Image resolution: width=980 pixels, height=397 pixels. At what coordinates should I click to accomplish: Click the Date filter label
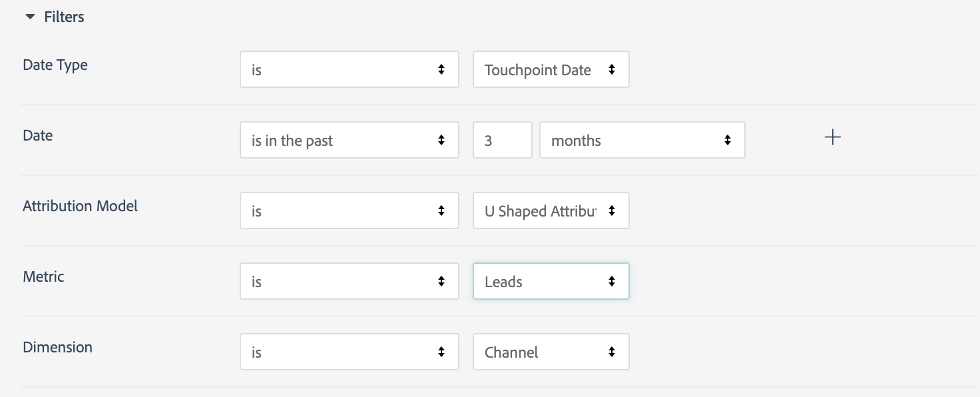coord(38,135)
